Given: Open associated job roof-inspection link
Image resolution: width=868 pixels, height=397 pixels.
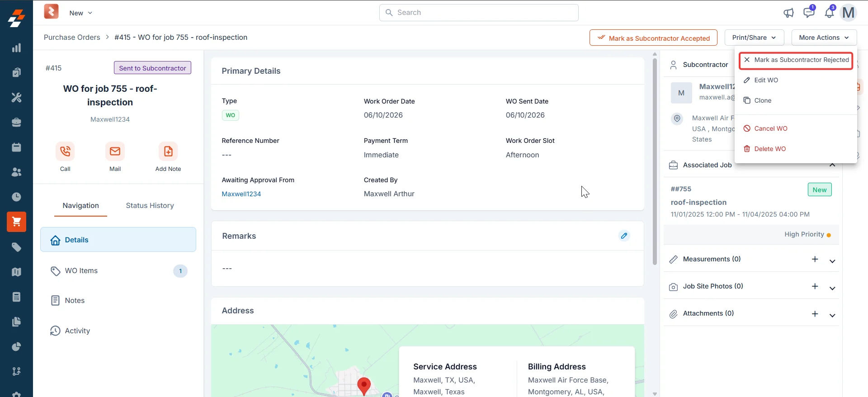Looking at the screenshot, I should pos(698,203).
